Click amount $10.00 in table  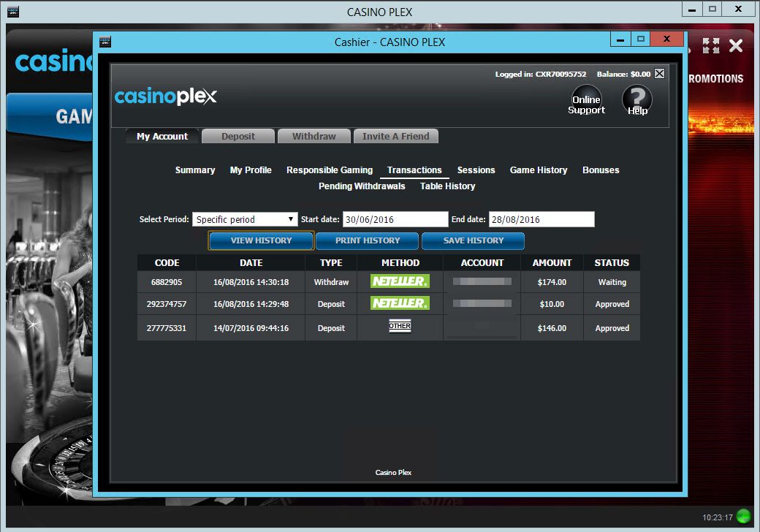tap(552, 304)
